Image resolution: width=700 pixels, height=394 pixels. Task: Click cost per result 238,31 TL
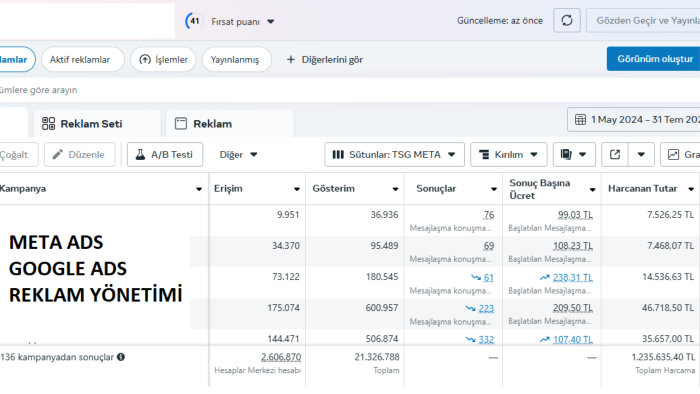click(573, 278)
